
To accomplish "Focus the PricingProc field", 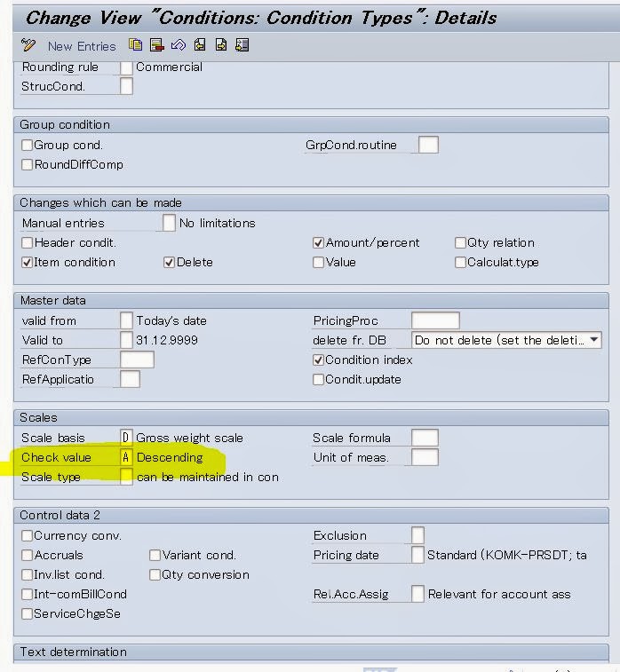I will coord(435,320).
